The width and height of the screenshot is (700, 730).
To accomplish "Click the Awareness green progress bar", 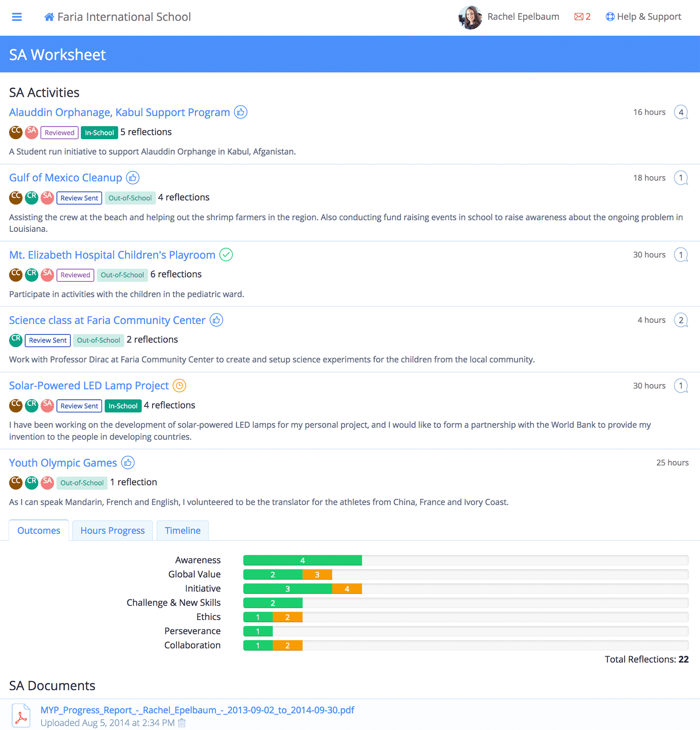I will click(303, 560).
